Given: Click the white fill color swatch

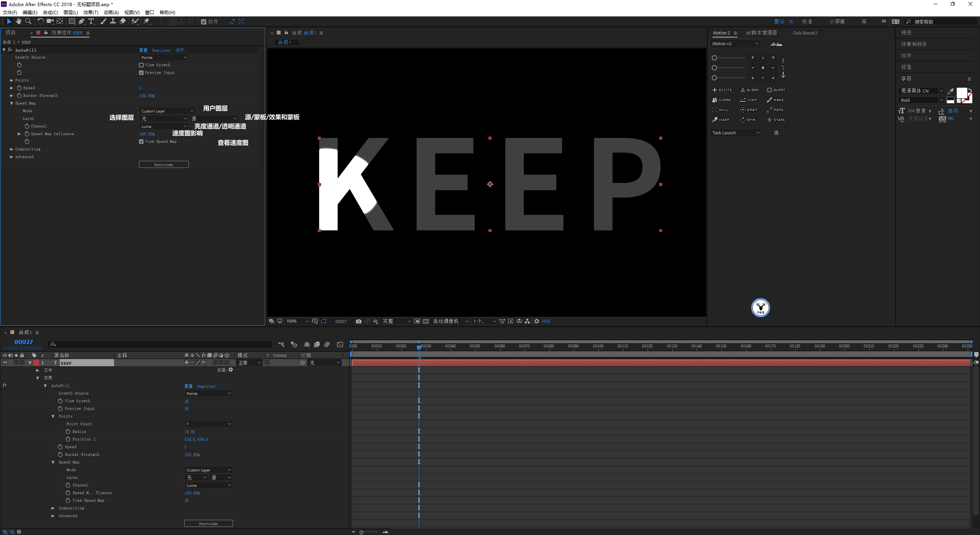Looking at the screenshot, I should tap(962, 93).
